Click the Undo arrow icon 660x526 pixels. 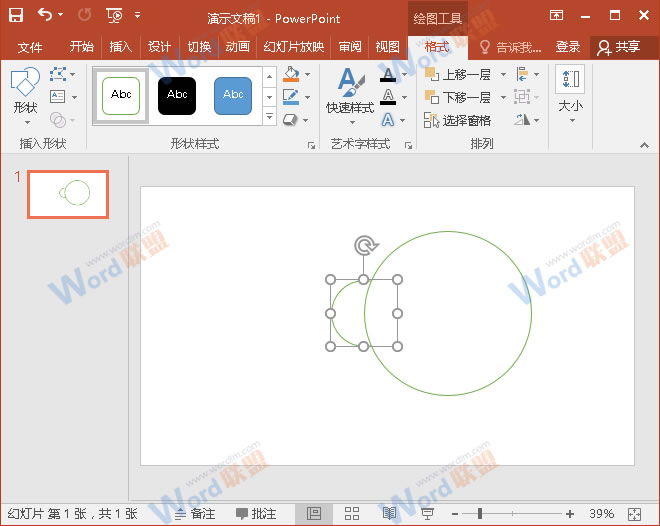45,15
